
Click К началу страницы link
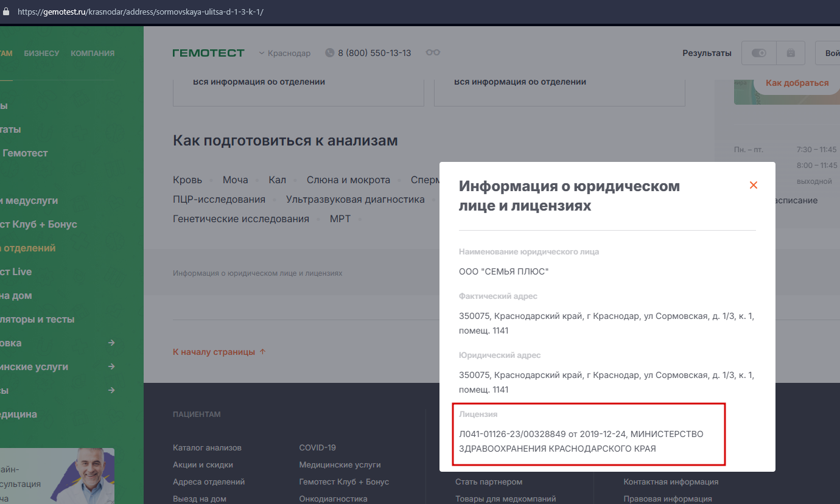coord(219,352)
